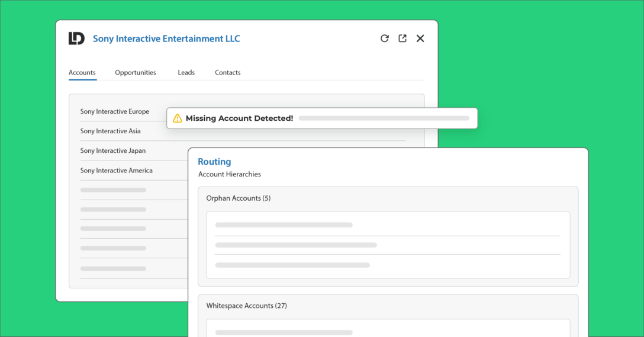
Task: Switch to the Opportunities tab
Action: (136, 72)
